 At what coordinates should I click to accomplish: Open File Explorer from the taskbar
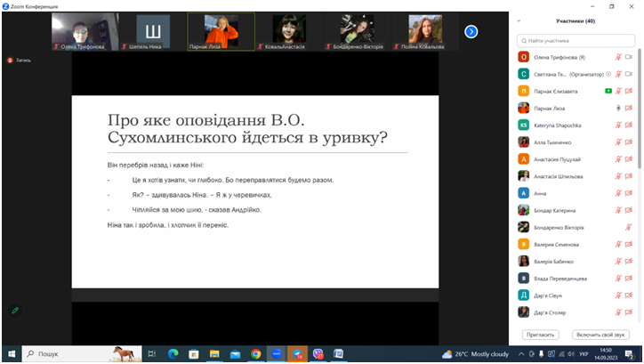tap(214, 353)
